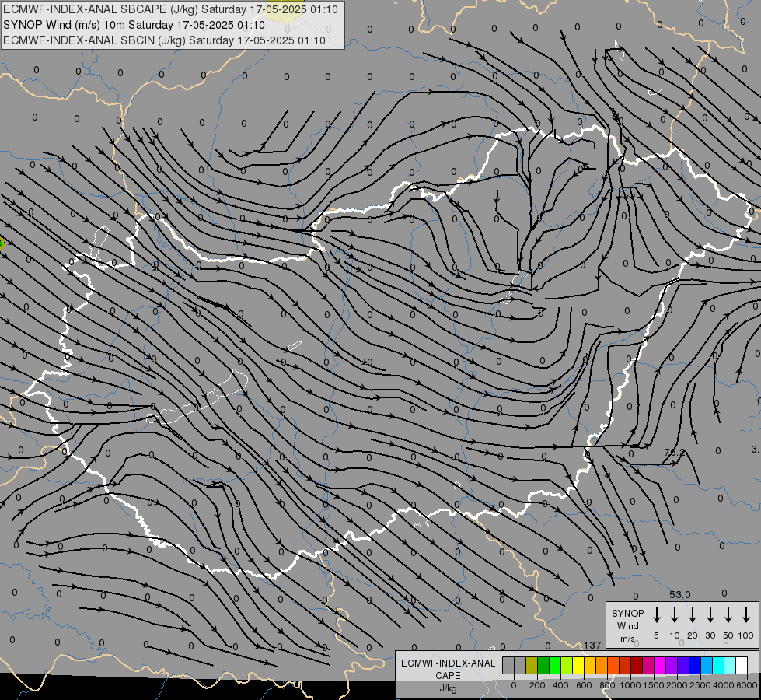Select the dark red CAPE legend swatch
The height and width of the screenshot is (700, 761).
point(637,665)
